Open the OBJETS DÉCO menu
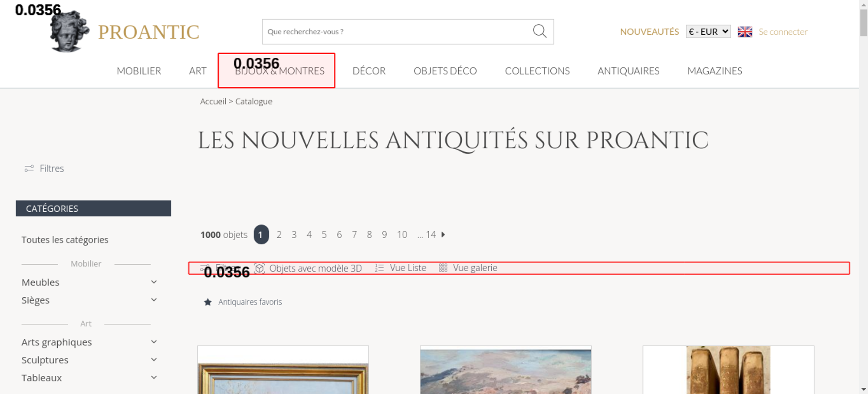Viewport: 868px width, 394px height. (445, 71)
